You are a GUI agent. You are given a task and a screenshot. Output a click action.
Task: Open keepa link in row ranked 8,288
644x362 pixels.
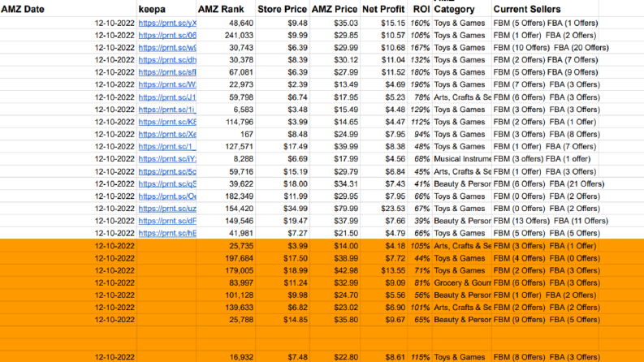(x=167, y=159)
